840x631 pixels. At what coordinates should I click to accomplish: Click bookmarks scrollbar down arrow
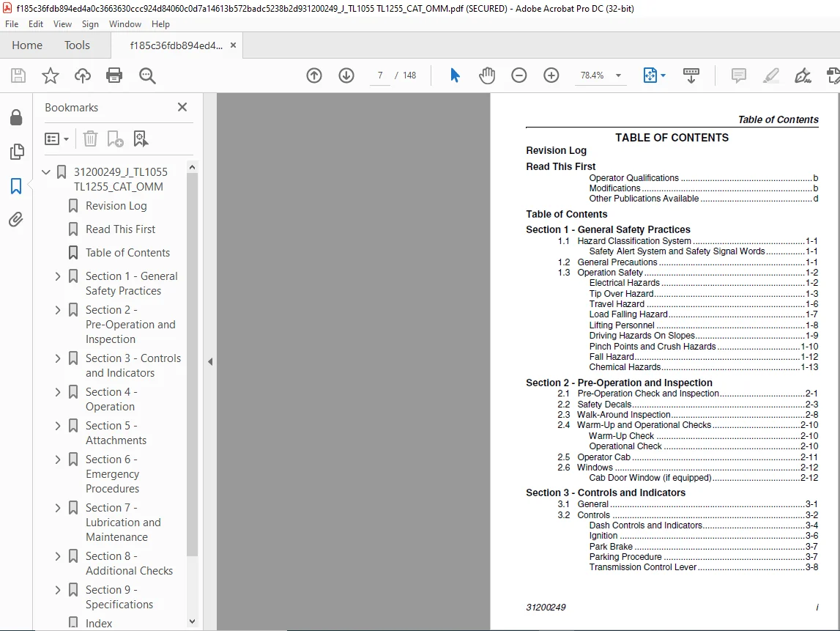pos(193,622)
